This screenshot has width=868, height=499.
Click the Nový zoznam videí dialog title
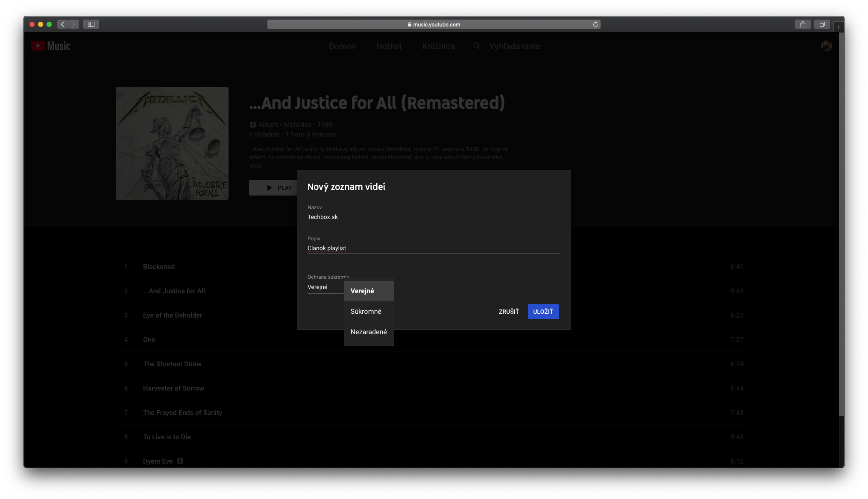click(346, 187)
